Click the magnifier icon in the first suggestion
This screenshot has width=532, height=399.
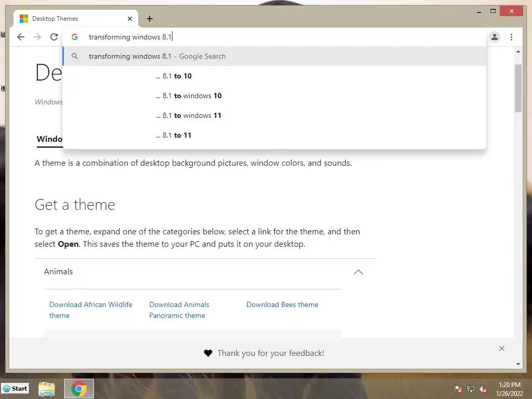[x=75, y=56]
